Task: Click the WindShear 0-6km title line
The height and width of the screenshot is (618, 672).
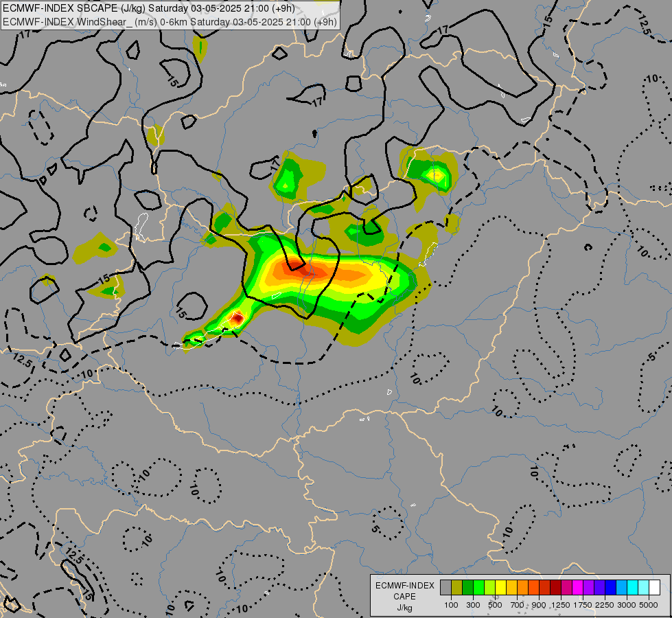Action: (x=170, y=22)
